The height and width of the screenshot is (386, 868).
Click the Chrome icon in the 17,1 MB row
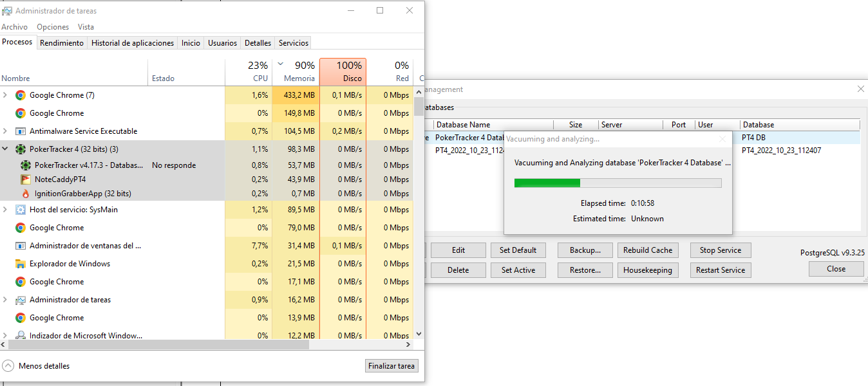pyautogui.click(x=21, y=282)
